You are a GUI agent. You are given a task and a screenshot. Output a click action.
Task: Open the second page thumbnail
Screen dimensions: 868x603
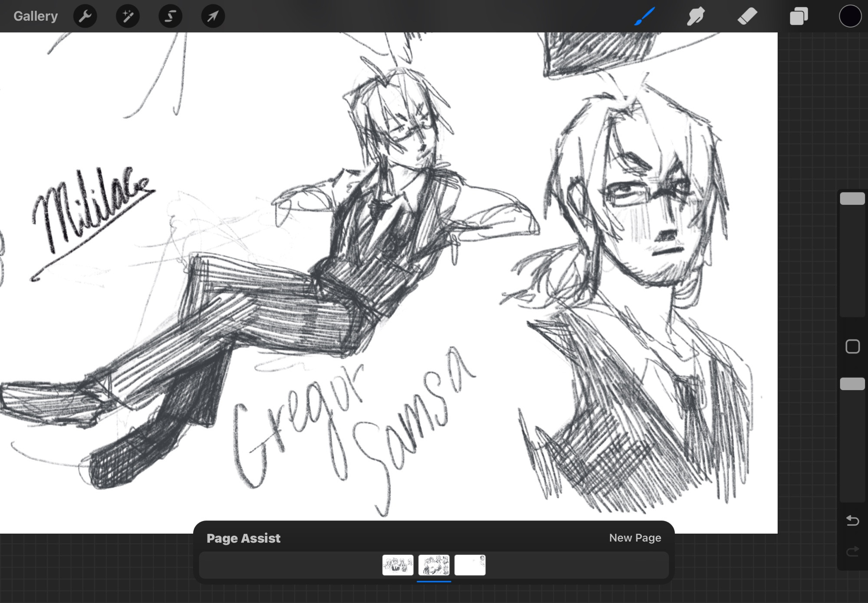434,565
